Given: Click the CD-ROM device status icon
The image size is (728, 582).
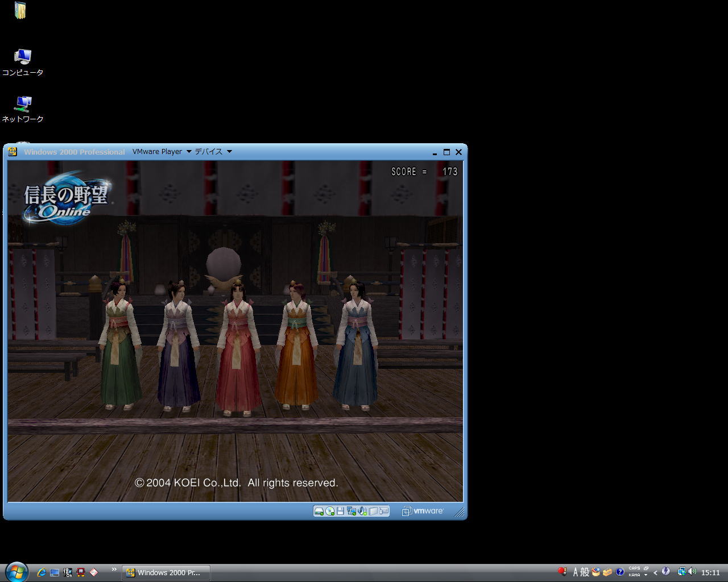Looking at the screenshot, I should pyautogui.click(x=329, y=511).
